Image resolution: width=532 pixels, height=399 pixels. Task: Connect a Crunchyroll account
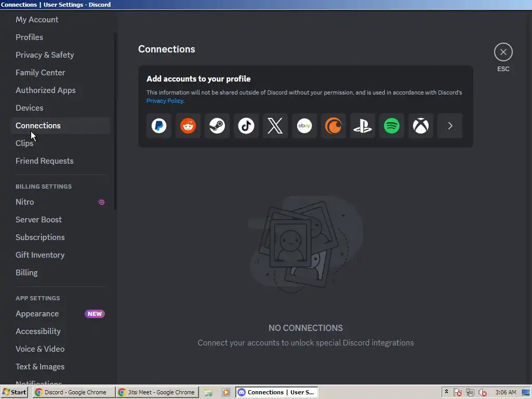334,126
